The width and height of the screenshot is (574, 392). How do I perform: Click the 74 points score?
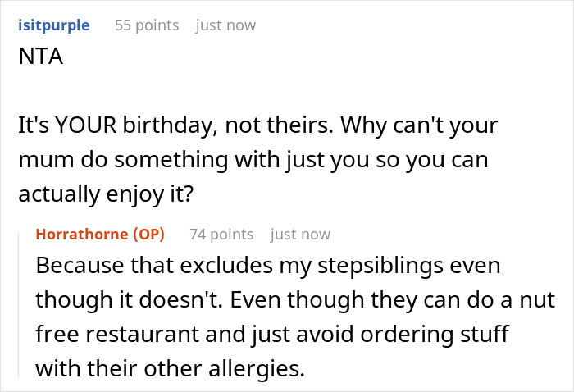pos(221,235)
